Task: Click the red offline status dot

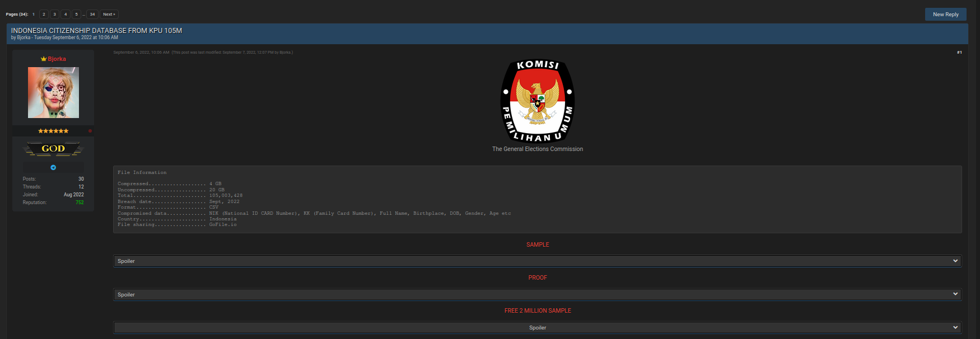Action: [90, 131]
